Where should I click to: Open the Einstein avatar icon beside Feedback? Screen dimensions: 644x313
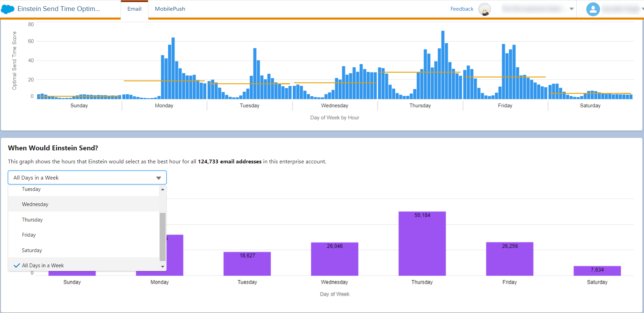coord(484,9)
